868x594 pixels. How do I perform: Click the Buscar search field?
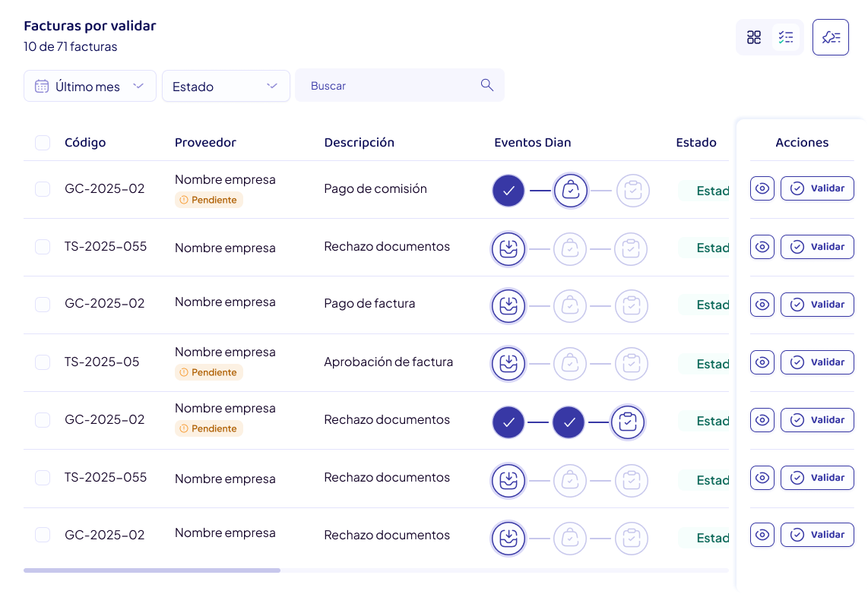point(399,85)
